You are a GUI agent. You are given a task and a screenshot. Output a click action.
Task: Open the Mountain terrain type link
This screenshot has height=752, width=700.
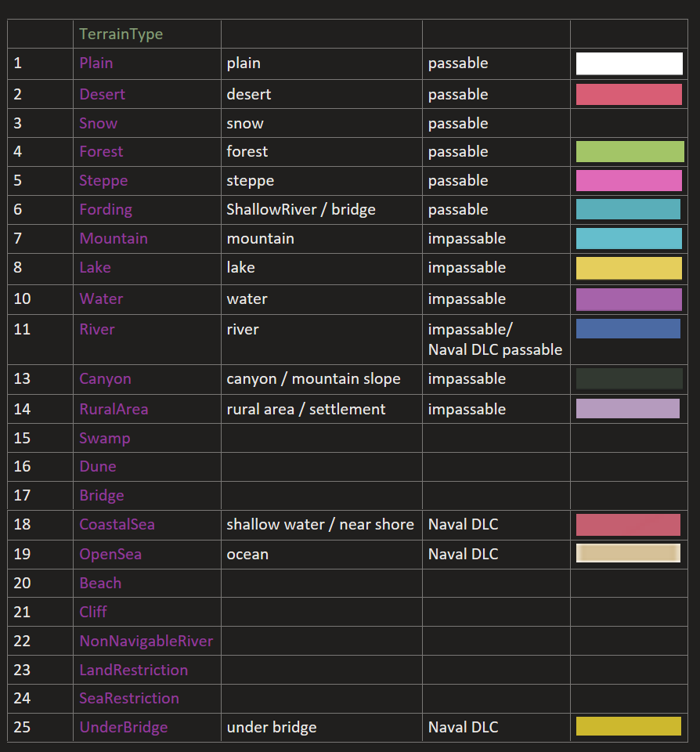click(x=113, y=238)
